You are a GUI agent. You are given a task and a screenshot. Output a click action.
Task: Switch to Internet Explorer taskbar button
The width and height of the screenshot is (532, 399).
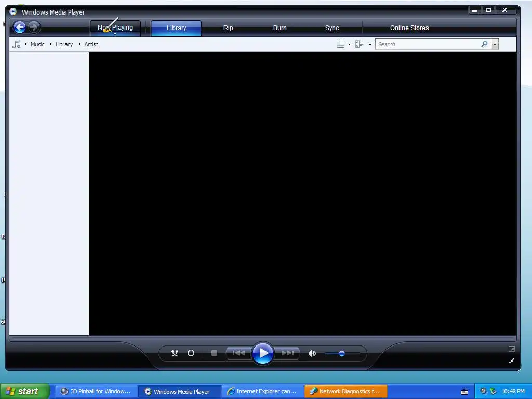click(x=262, y=392)
